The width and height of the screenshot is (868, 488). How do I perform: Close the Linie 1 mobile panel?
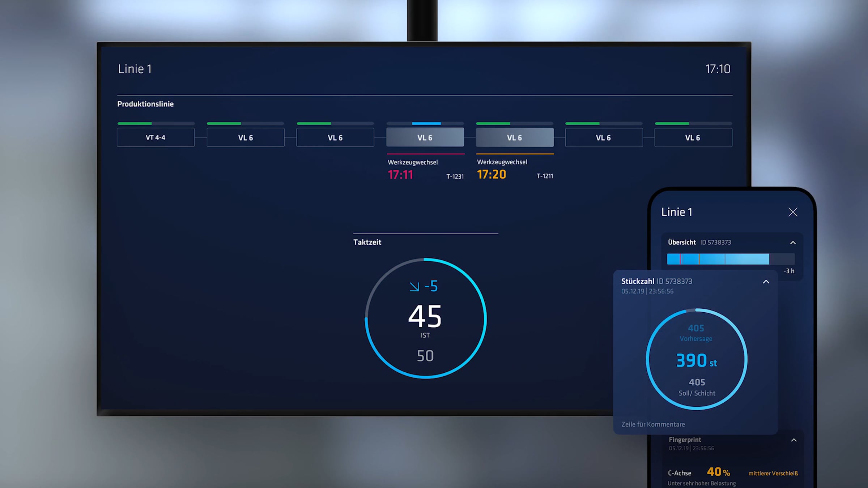(x=793, y=212)
